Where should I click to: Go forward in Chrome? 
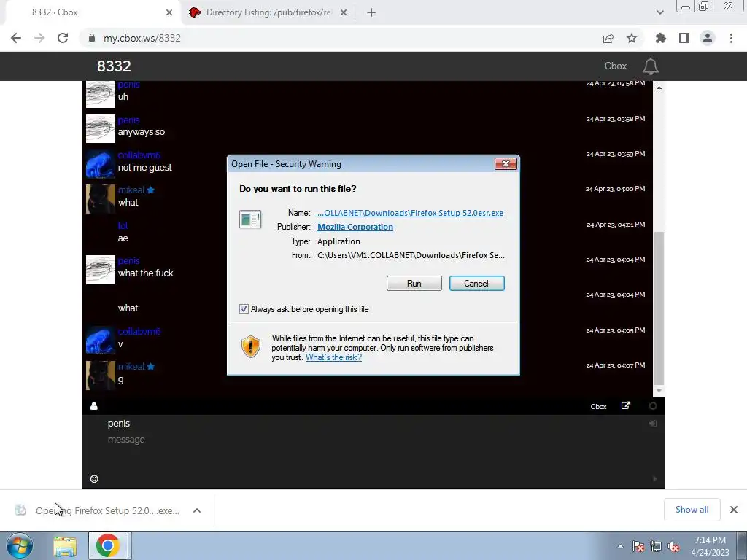[x=39, y=38]
